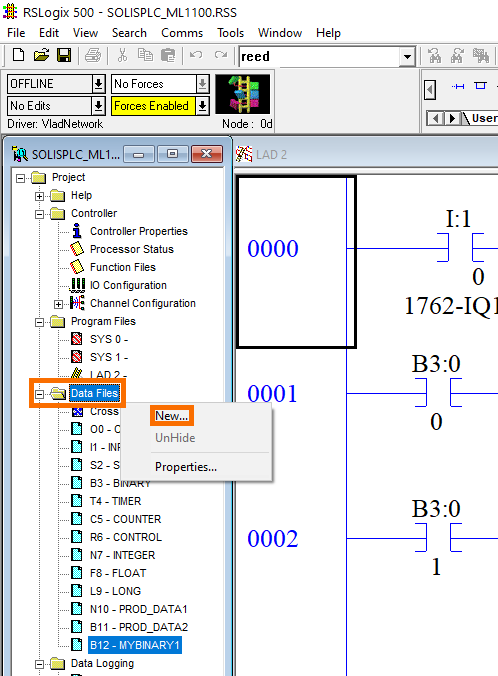
Task: Select the User instruction tab
Action: point(484,118)
